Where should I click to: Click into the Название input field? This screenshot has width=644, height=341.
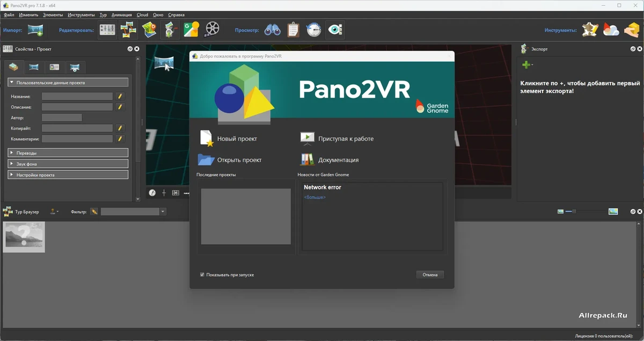(x=77, y=97)
